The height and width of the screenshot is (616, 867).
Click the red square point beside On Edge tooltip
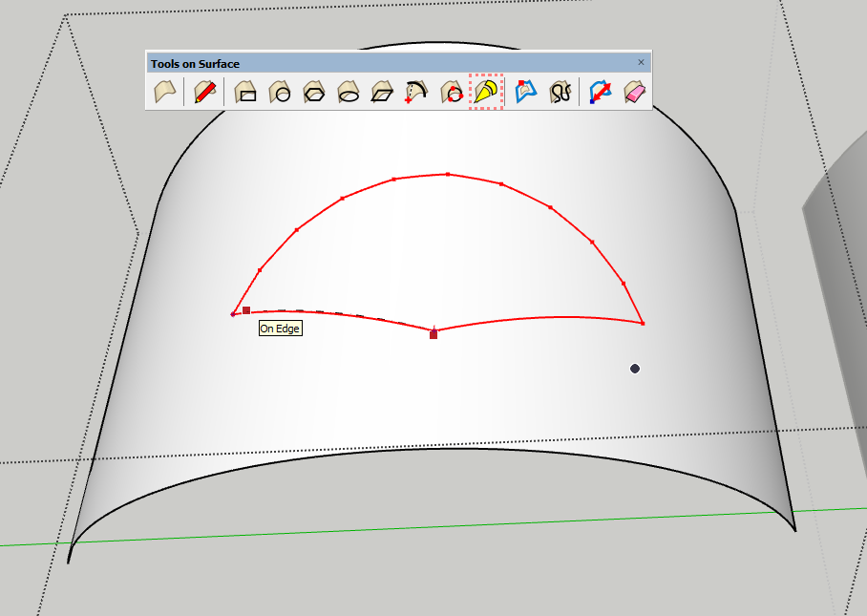(x=246, y=310)
